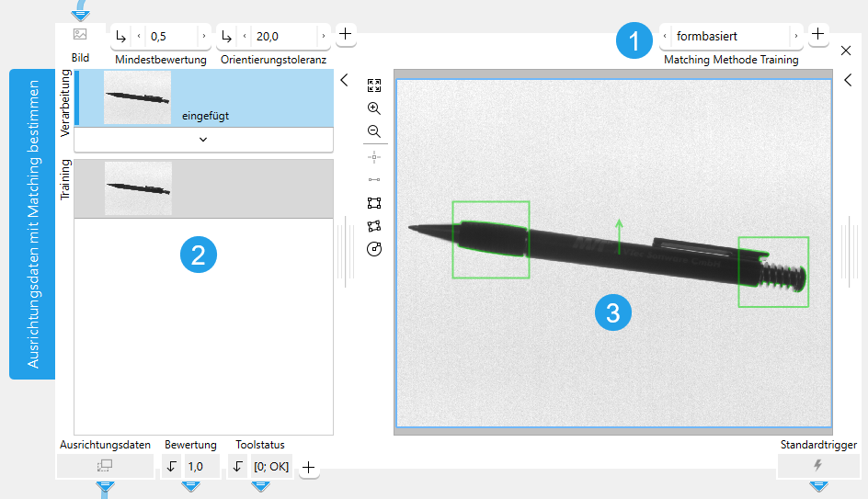The image size is (868, 499).
Task: Select the rectangle region tool
Action: (x=374, y=203)
